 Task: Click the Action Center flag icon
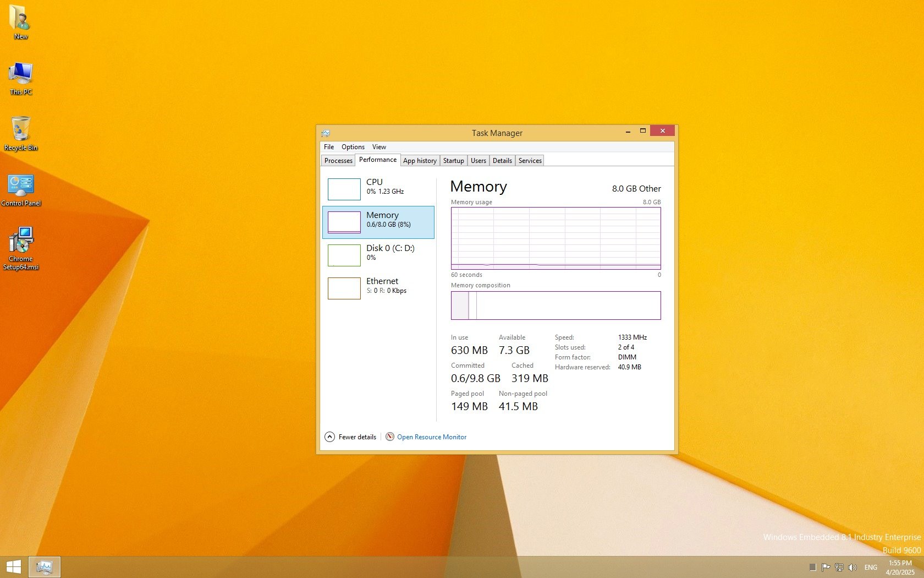(x=826, y=567)
